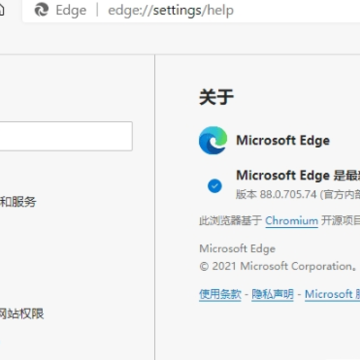Click the 关于 heading

click(x=216, y=97)
